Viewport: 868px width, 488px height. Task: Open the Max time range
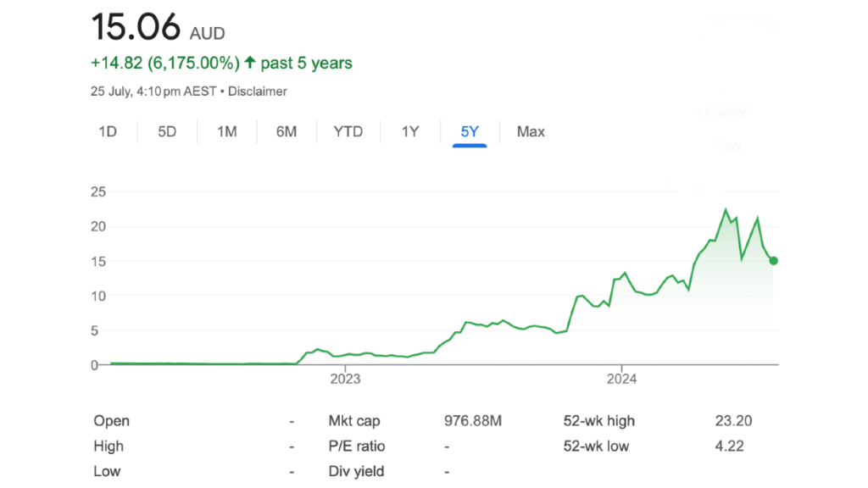pyautogui.click(x=531, y=131)
